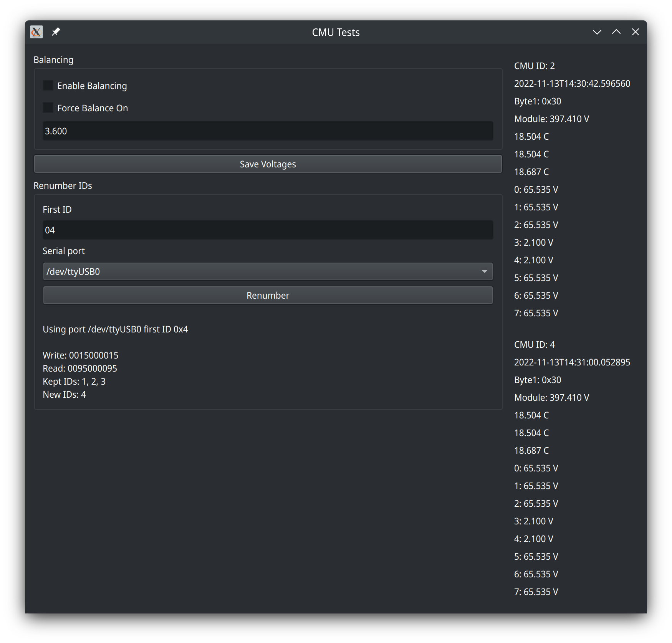Click the First ID field containing 04
The height and width of the screenshot is (643, 672).
pos(268,230)
